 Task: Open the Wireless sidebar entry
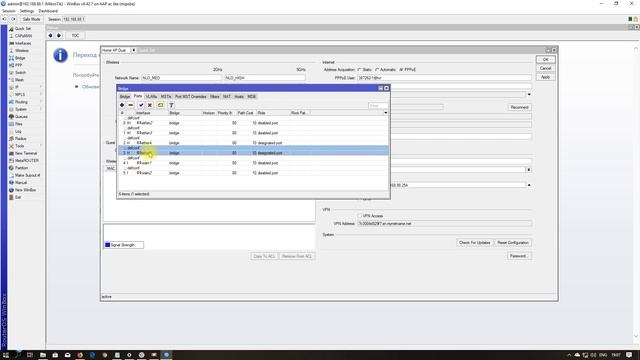[x=21, y=51]
